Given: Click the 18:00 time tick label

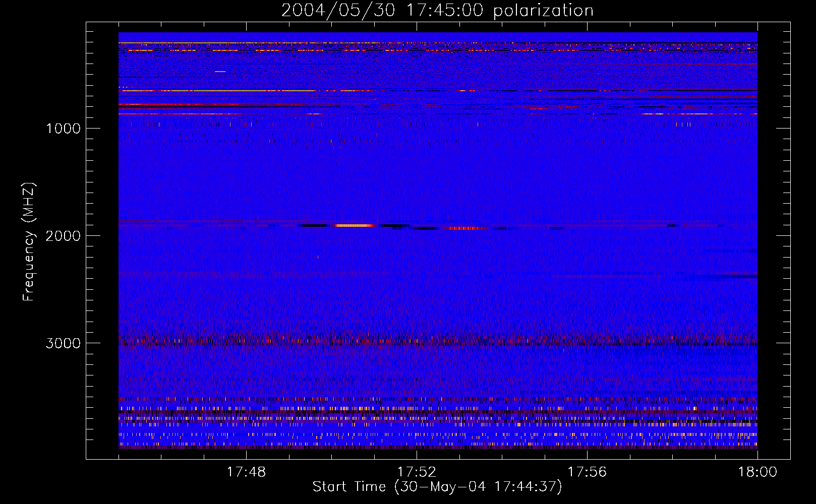Looking at the screenshot, I should tap(757, 472).
